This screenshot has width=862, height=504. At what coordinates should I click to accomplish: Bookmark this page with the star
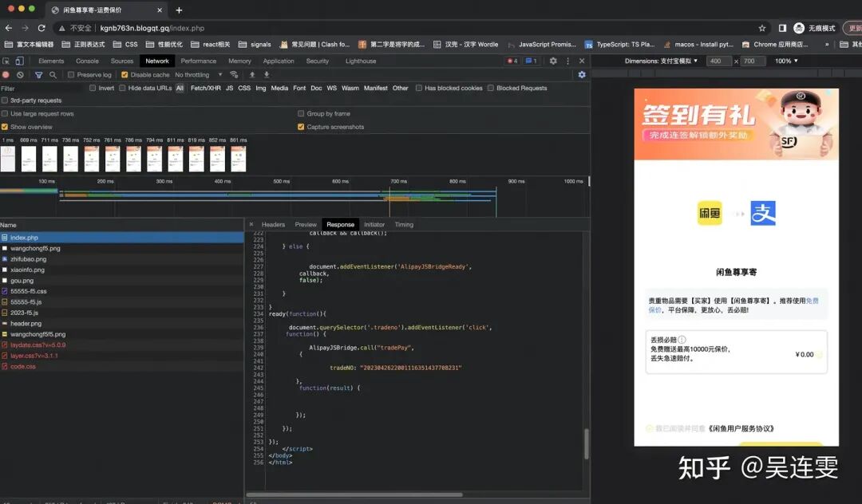coord(762,28)
